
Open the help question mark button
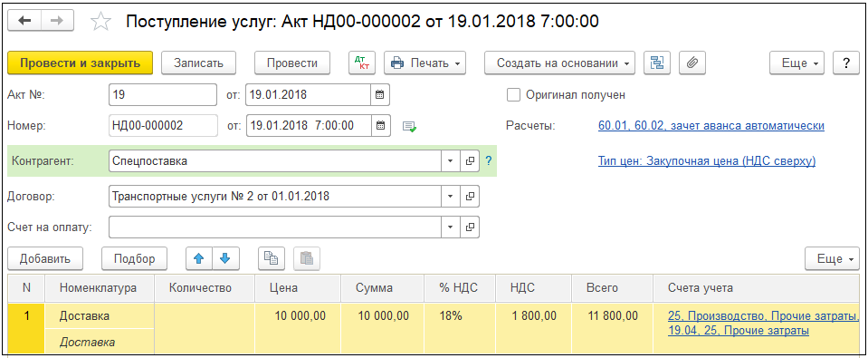point(846,63)
